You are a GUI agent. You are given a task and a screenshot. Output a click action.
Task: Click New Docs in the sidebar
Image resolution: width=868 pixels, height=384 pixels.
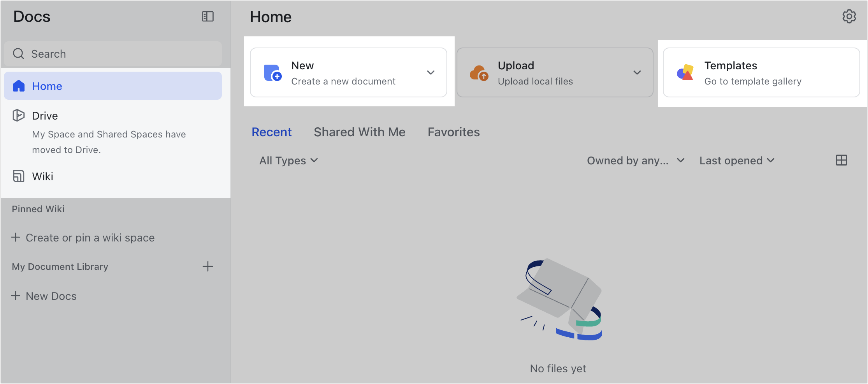[x=51, y=296]
